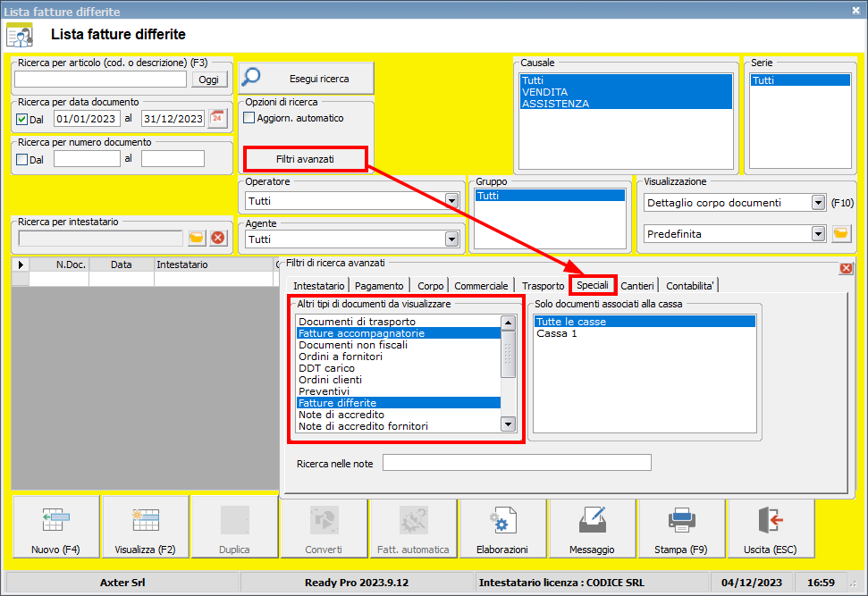Open folder icon next to Predefinita
This screenshot has width=868, height=596.
[841, 233]
